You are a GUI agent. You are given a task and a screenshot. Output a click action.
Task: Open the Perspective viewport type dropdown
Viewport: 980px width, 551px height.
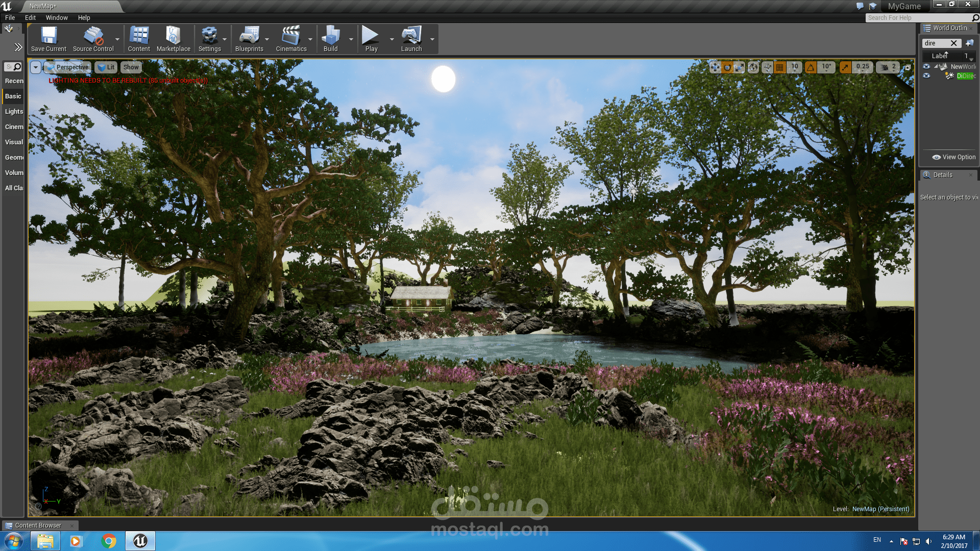click(x=67, y=67)
